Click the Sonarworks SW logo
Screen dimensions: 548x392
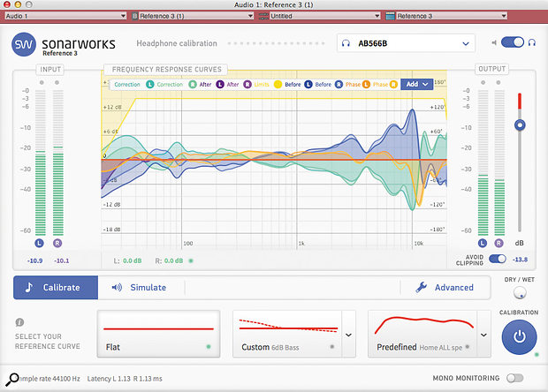pyautogui.click(x=24, y=44)
